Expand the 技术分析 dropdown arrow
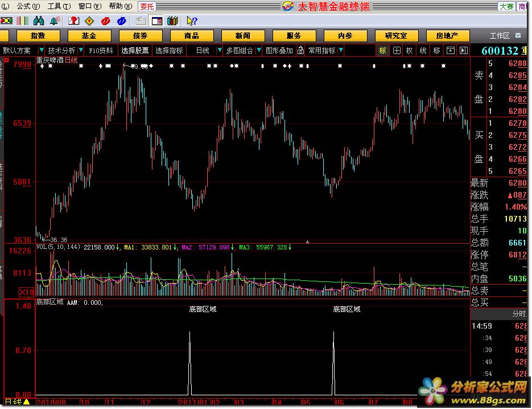 (81, 51)
